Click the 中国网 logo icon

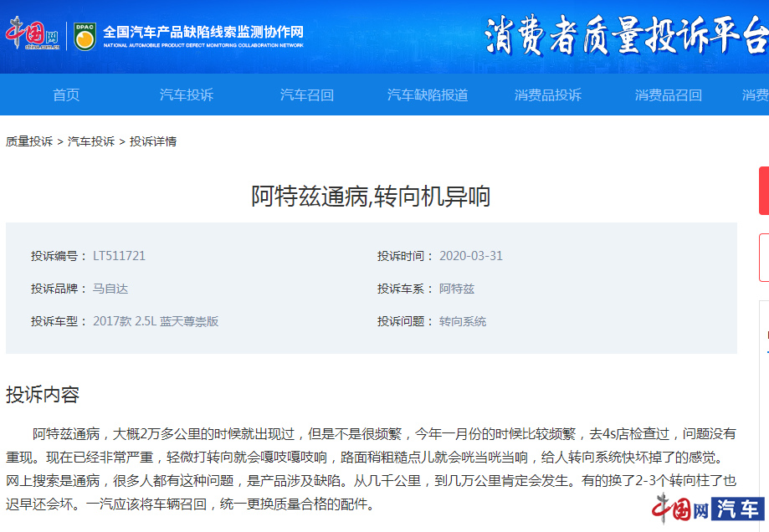(x=33, y=33)
